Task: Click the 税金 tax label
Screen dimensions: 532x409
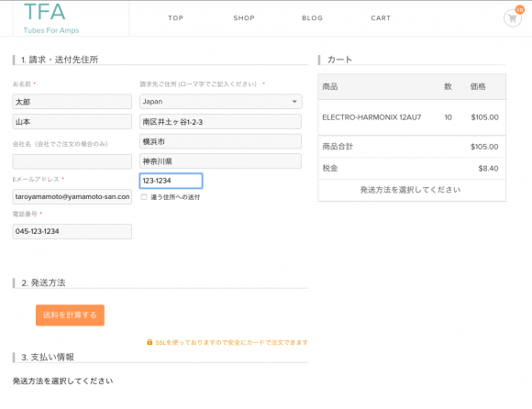Action: point(330,168)
